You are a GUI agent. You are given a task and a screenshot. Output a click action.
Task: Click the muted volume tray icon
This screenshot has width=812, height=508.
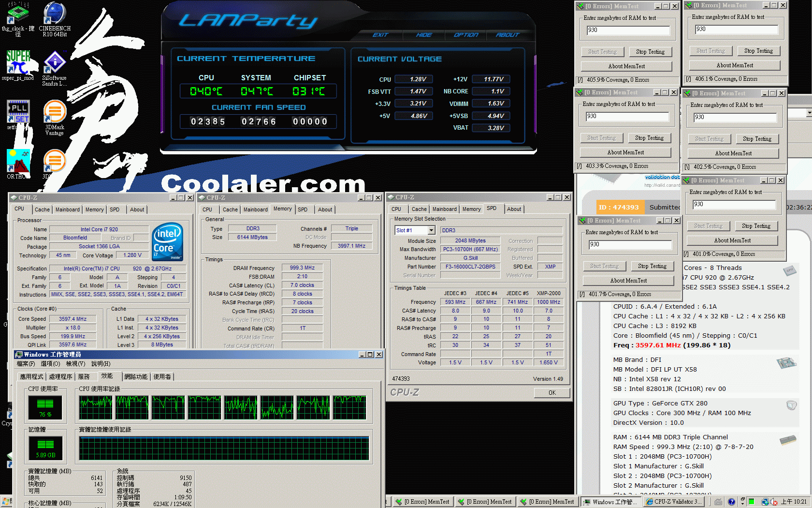[773, 502]
